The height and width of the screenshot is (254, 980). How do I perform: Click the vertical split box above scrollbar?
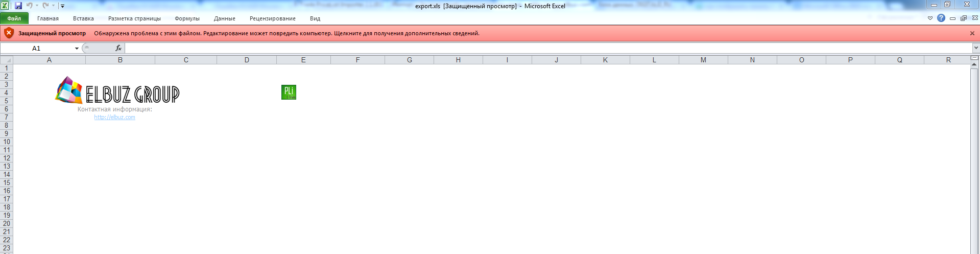point(974,58)
